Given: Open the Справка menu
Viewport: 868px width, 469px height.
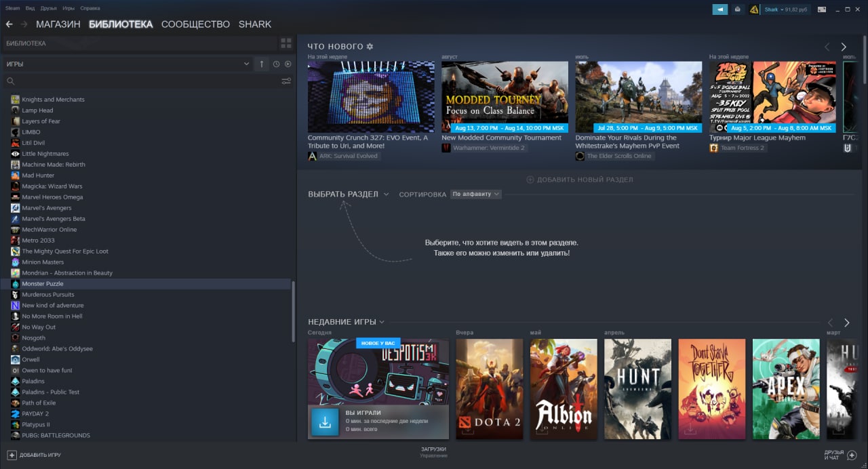Looking at the screenshot, I should (x=90, y=9).
